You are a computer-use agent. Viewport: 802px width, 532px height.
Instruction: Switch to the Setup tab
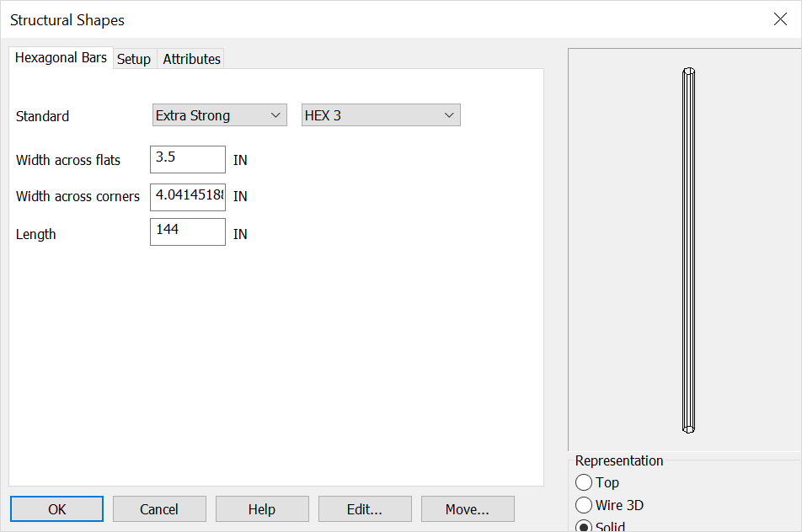[x=134, y=59]
